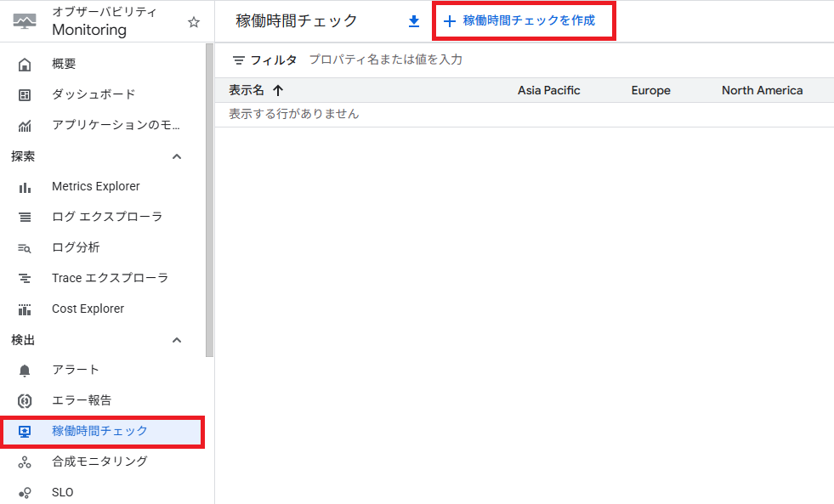Click the 概要 home icon in sidebar
The width and height of the screenshot is (834, 504).
(x=25, y=64)
